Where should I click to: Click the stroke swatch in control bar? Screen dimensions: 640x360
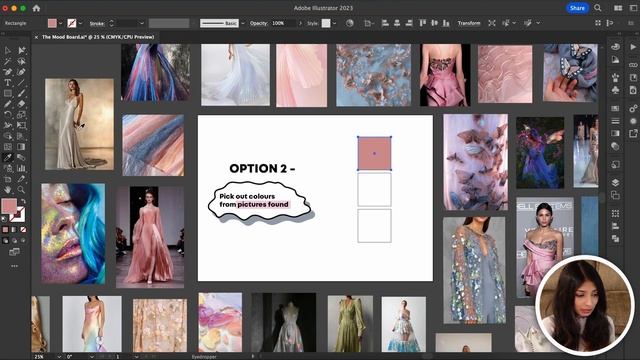(72, 23)
